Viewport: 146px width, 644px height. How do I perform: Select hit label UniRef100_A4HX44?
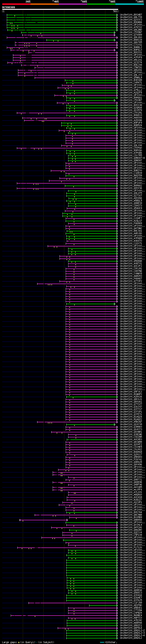click(x=131, y=118)
